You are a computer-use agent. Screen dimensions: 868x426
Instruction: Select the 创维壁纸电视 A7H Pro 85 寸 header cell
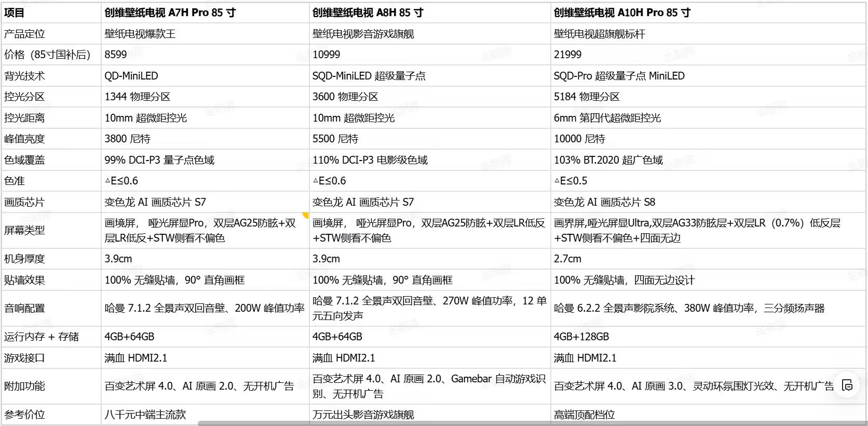pos(205,12)
